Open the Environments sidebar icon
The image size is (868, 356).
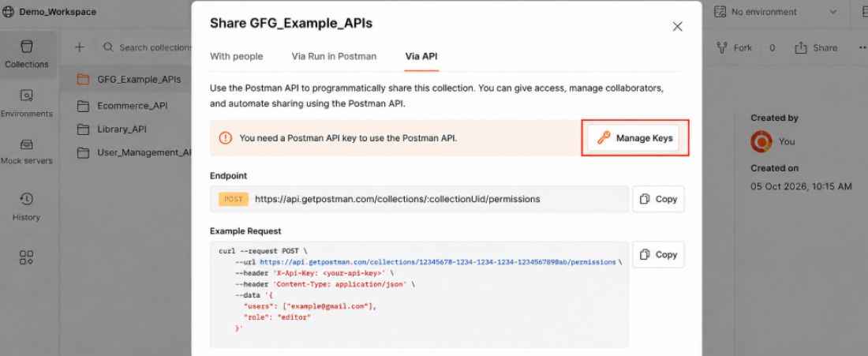point(27,96)
